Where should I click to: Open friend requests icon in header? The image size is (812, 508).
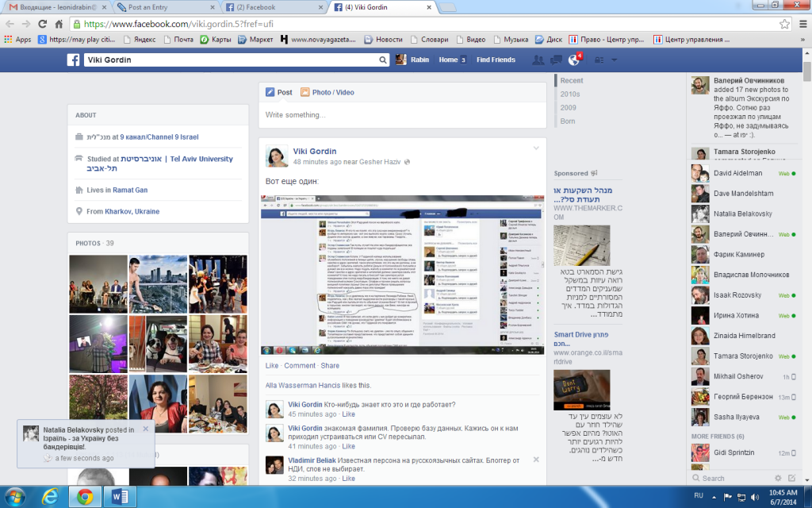pyautogui.click(x=538, y=60)
